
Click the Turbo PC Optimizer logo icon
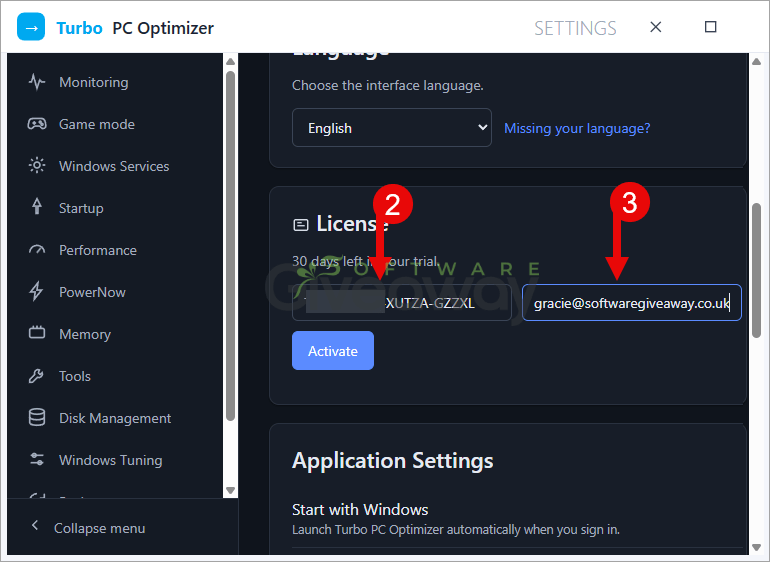pyautogui.click(x=31, y=27)
